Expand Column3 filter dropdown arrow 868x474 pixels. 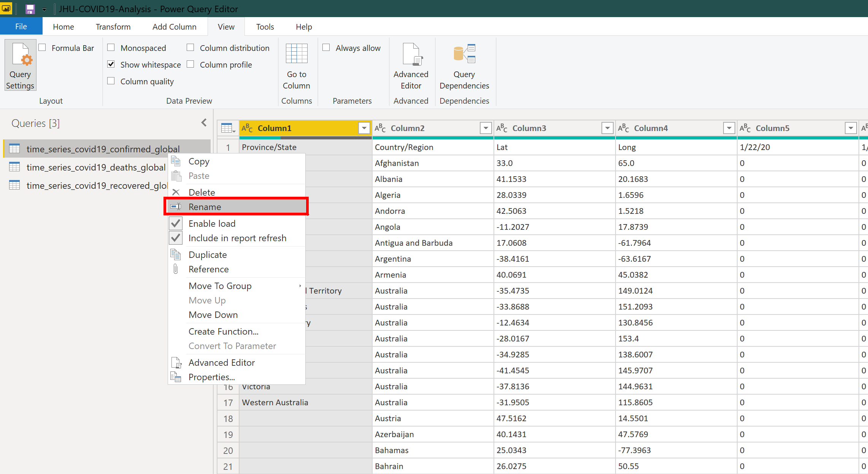607,128
